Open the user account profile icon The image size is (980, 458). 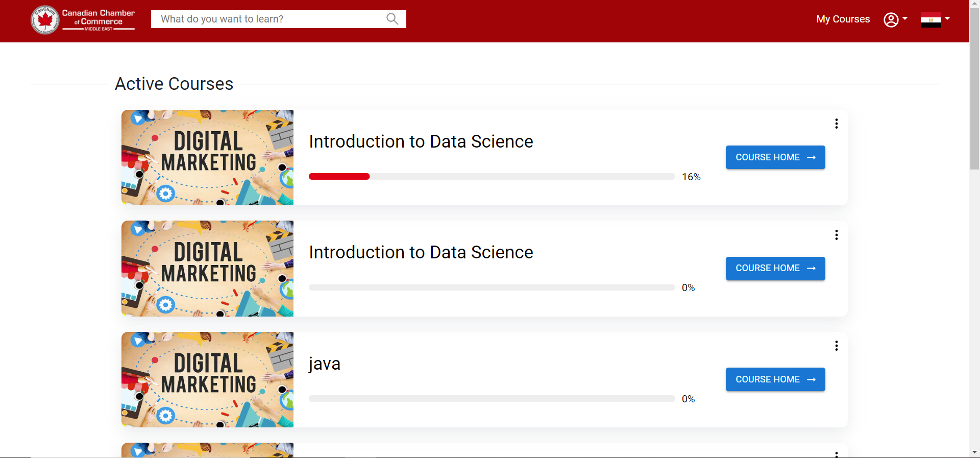pyautogui.click(x=891, y=19)
